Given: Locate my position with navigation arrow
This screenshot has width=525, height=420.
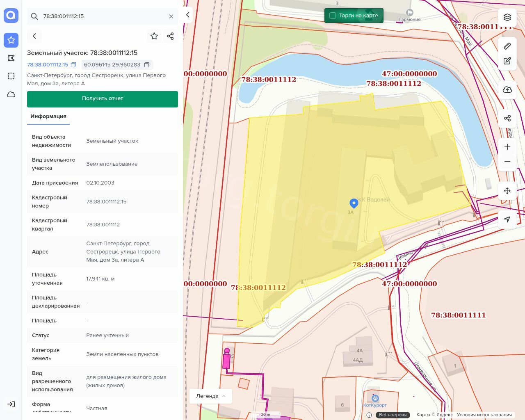Looking at the screenshot, I should pyautogui.click(x=507, y=219).
